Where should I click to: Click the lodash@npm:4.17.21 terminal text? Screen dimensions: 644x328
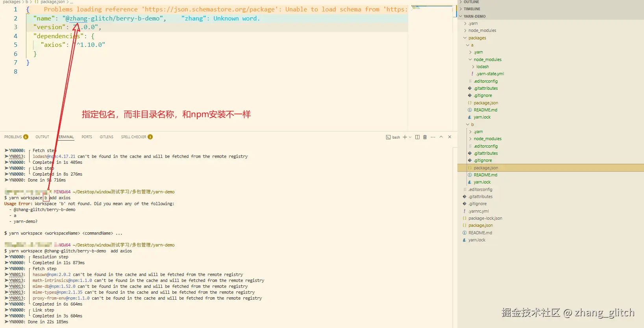(x=54, y=157)
